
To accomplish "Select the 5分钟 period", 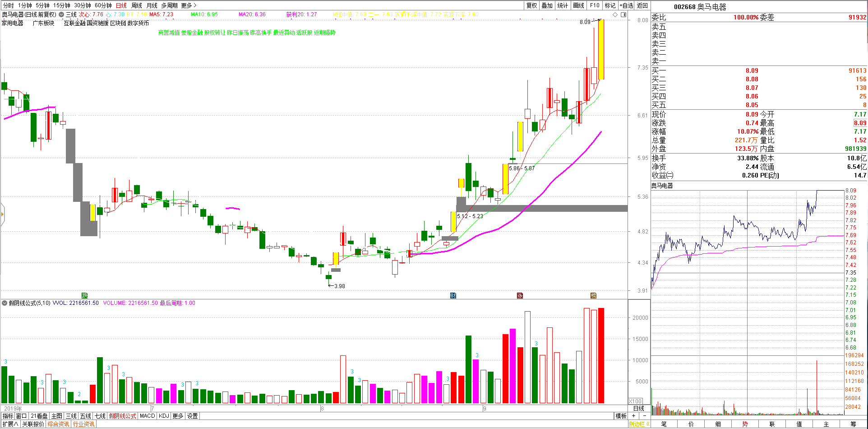I will (42, 5).
